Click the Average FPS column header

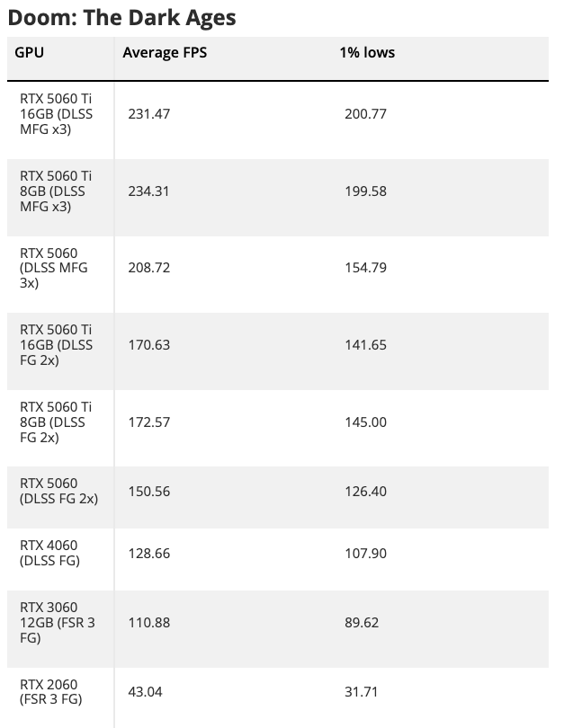[x=165, y=52]
